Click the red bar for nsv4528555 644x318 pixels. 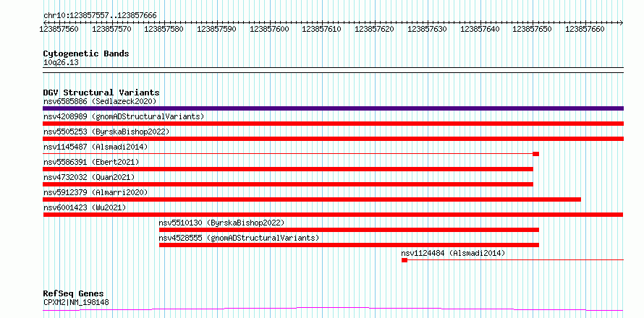[x=349, y=245]
